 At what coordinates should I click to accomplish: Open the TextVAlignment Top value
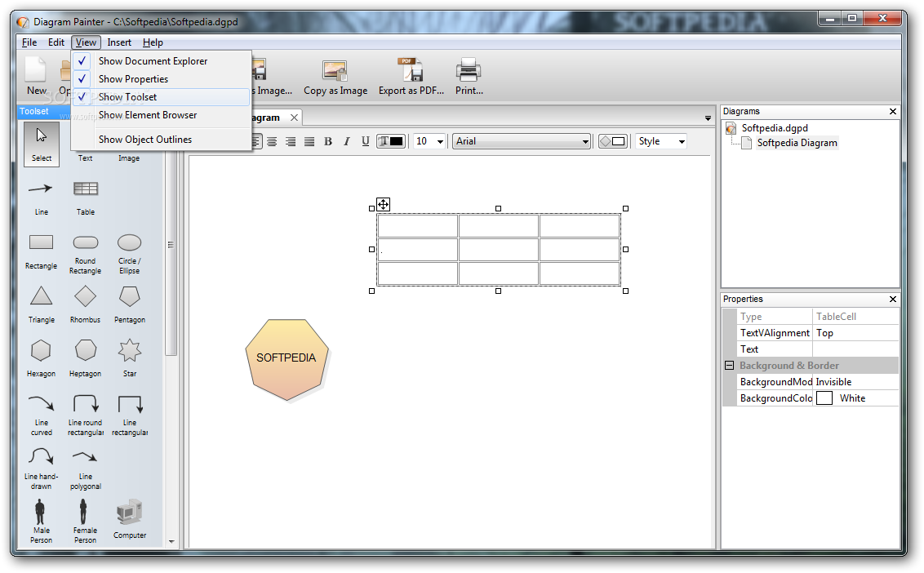tap(855, 333)
